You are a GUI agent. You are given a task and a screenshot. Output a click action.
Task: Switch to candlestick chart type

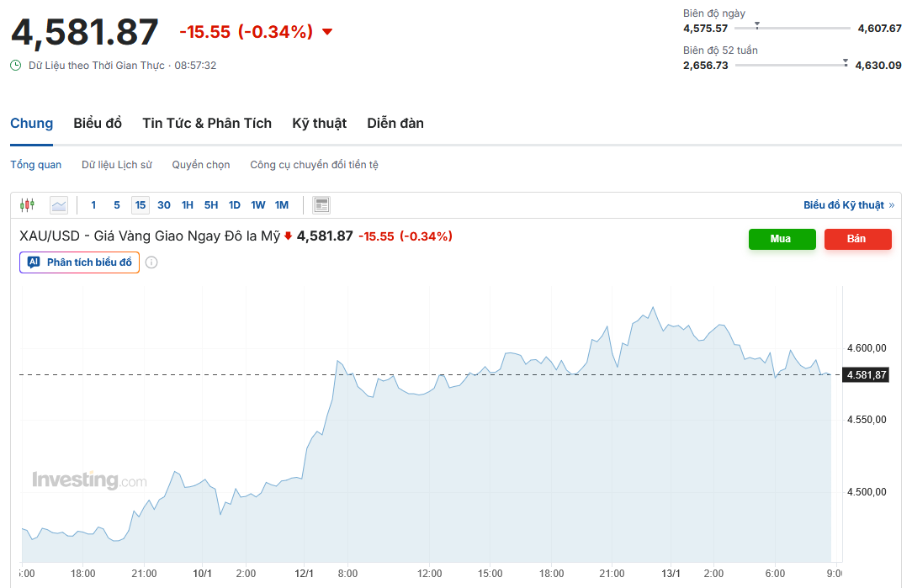[27, 204]
